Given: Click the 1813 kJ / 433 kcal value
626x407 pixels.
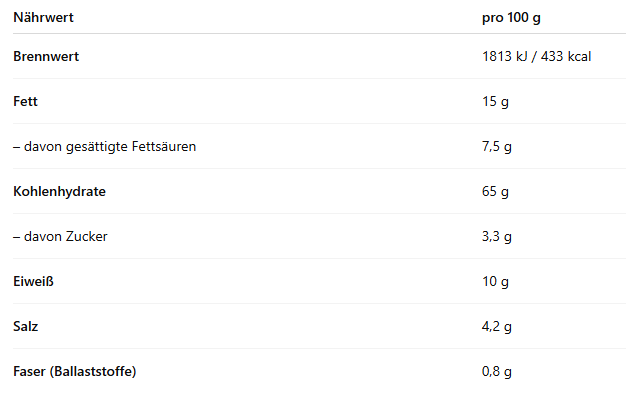Looking at the screenshot, I should tap(536, 56).
